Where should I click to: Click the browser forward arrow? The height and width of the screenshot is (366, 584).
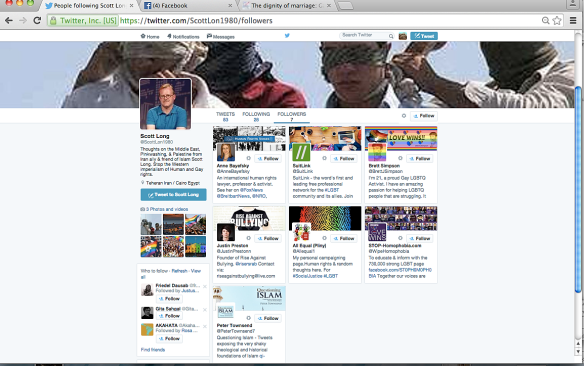(23, 20)
